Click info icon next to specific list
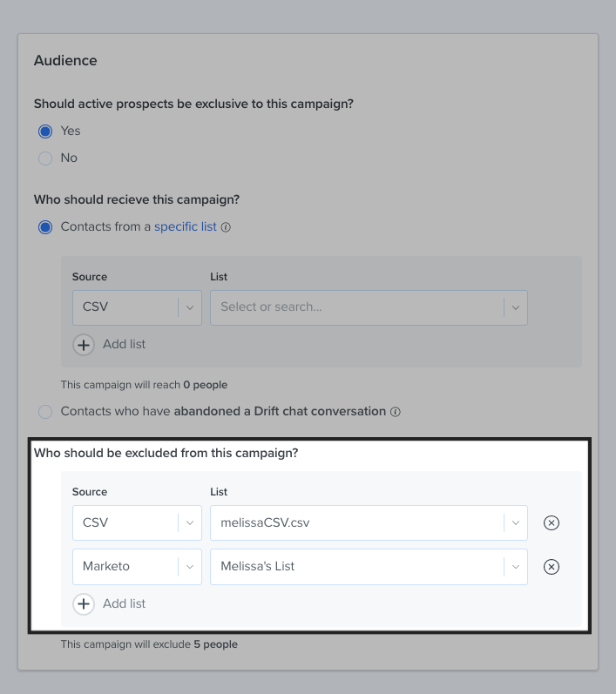Screen dimensions: 616x694 [226, 227]
